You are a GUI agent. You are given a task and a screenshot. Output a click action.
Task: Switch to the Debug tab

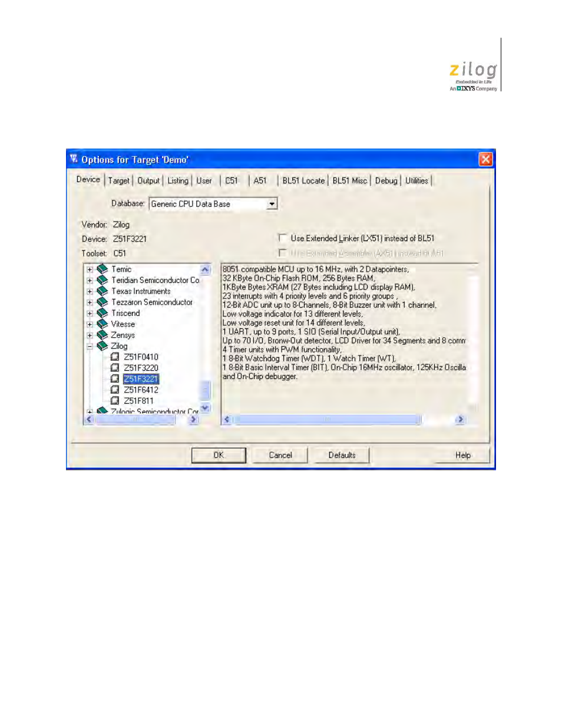pos(386,180)
